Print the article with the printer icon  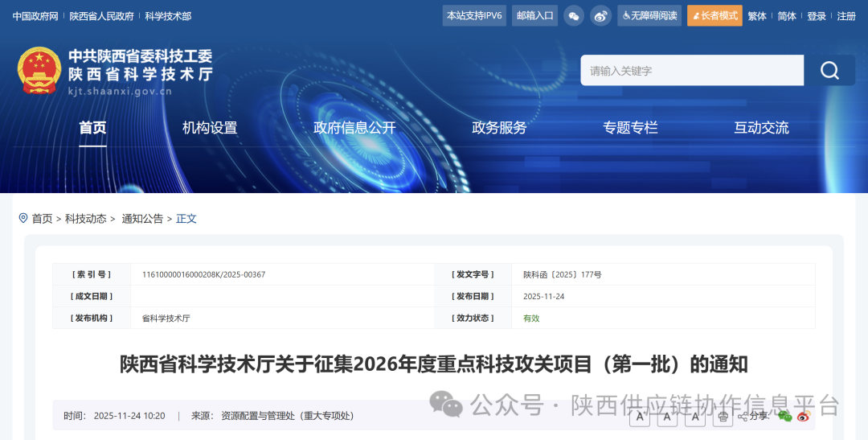(x=723, y=416)
